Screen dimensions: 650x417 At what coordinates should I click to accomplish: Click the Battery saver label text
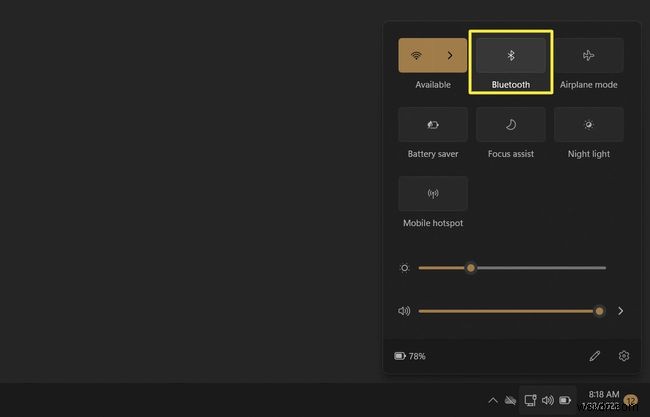pyautogui.click(x=433, y=154)
